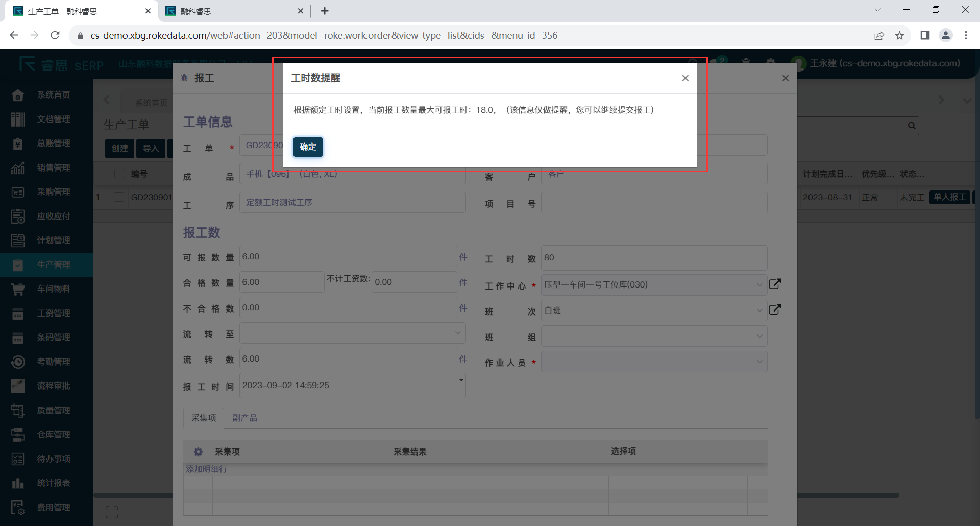The image size is (980, 526).
Task: Open the 流转至 dropdown
Action: coord(352,333)
